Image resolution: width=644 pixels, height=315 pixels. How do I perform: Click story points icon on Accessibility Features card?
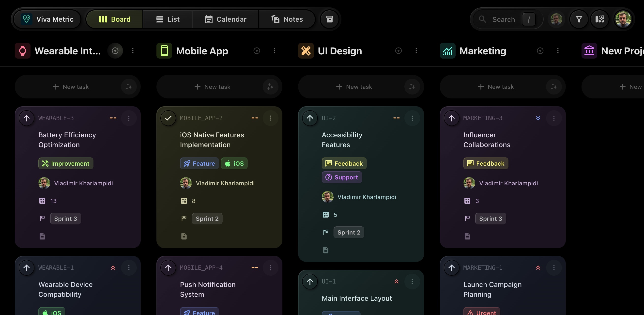coord(325,215)
